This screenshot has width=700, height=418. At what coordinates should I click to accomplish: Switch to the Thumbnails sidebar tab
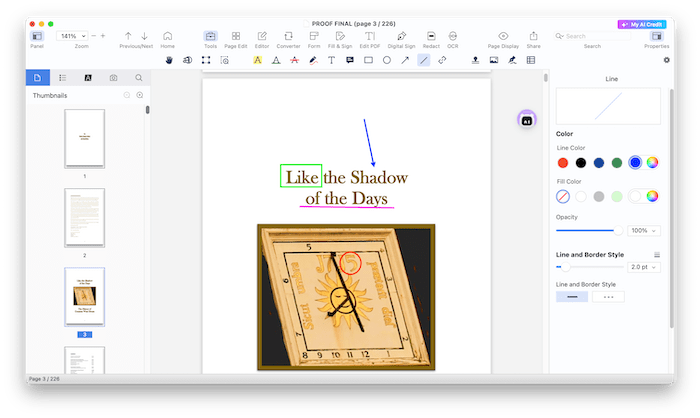(38, 78)
